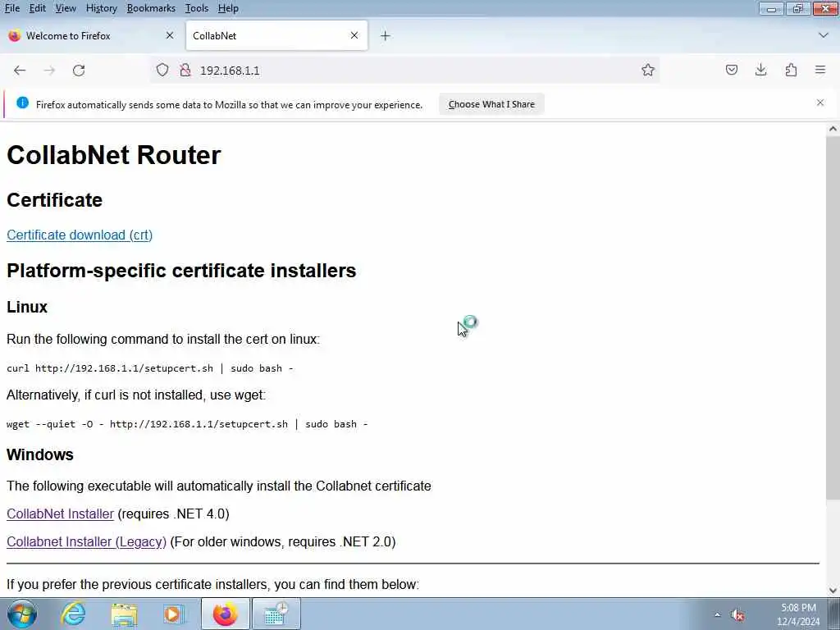This screenshot has width=840, height=630.
Task: Click the Certificate section heading
Action: click(54, 200)
